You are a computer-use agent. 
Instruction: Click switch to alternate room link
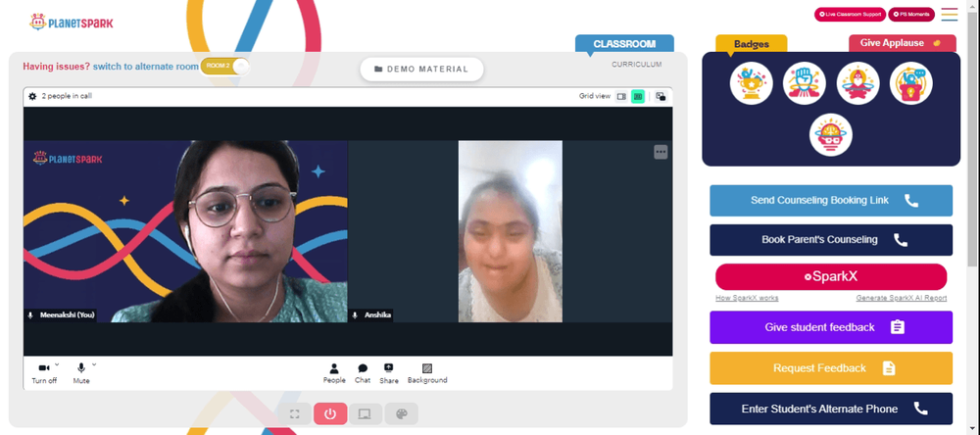[x=146, y=67]
